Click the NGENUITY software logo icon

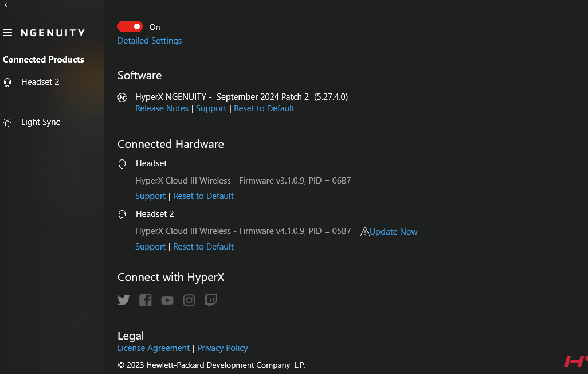click(x=122, y=97)
